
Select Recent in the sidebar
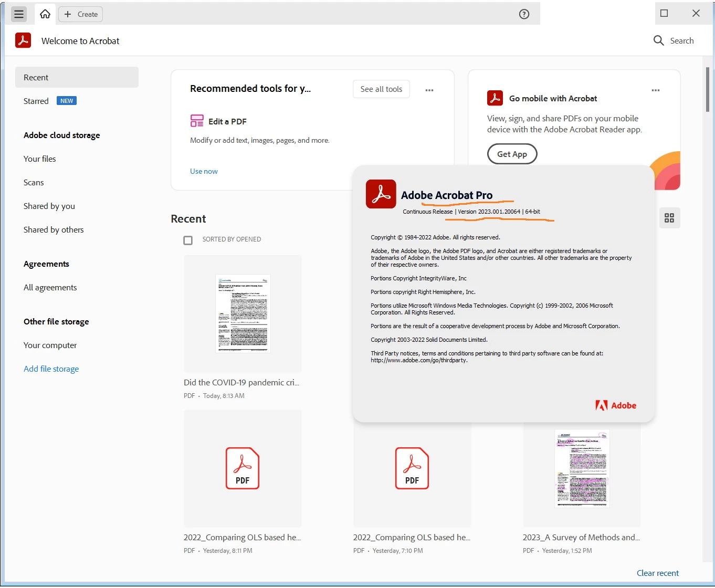click(77, 77)
